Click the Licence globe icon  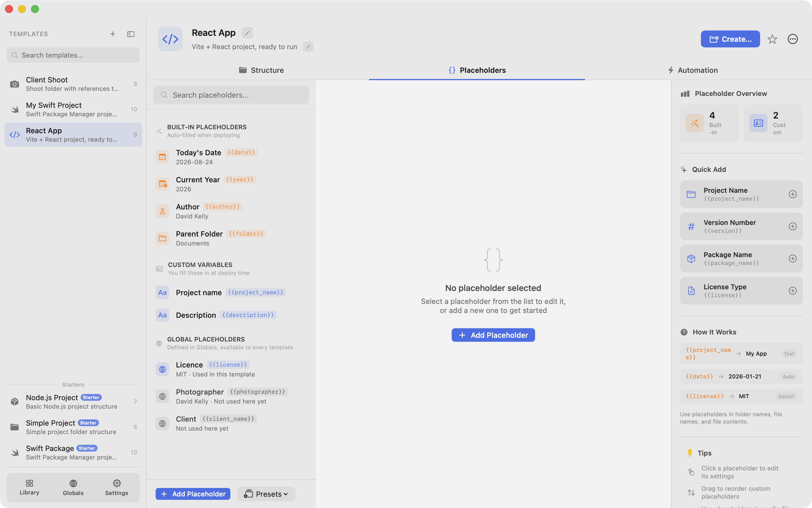(x=162, y=369)
